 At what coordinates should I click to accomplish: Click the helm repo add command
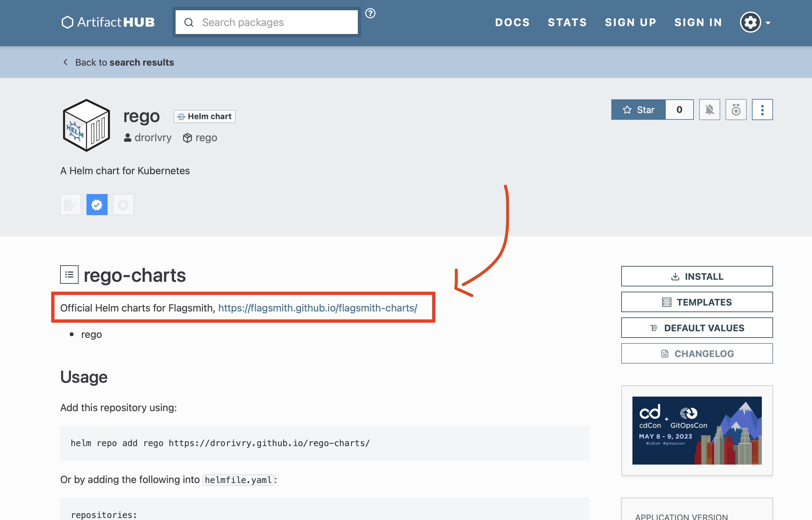[x=220, y=443]
